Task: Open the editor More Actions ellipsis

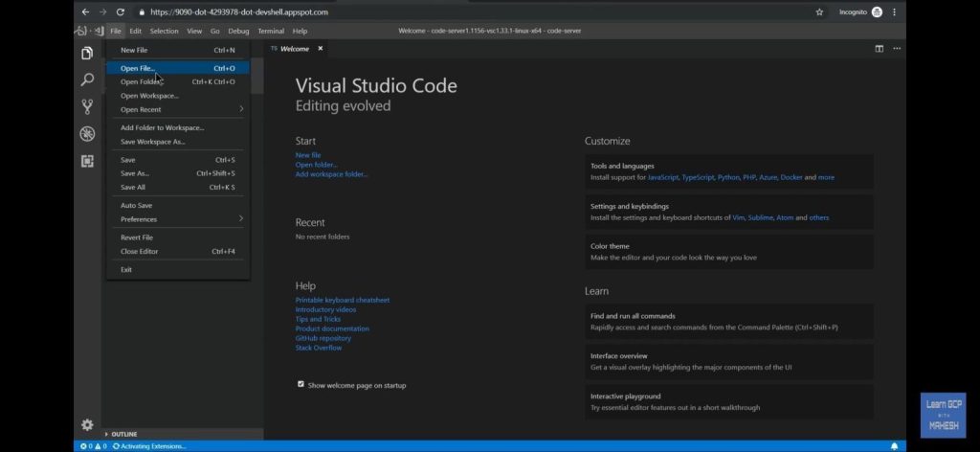Action: 897,49
